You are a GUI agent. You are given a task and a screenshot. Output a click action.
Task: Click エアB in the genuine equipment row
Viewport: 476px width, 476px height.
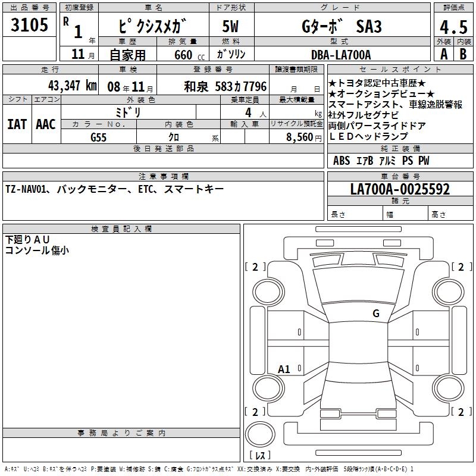[365, 160]
